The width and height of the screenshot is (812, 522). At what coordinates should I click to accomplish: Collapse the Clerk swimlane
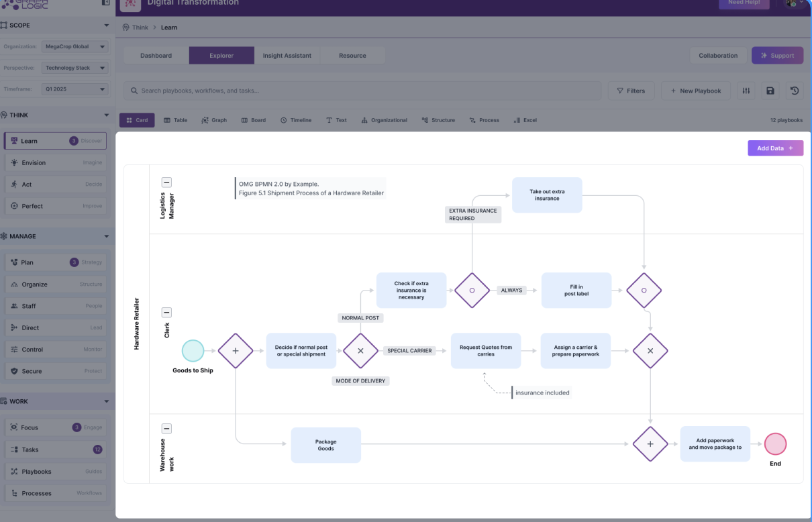tap(166, 312)
